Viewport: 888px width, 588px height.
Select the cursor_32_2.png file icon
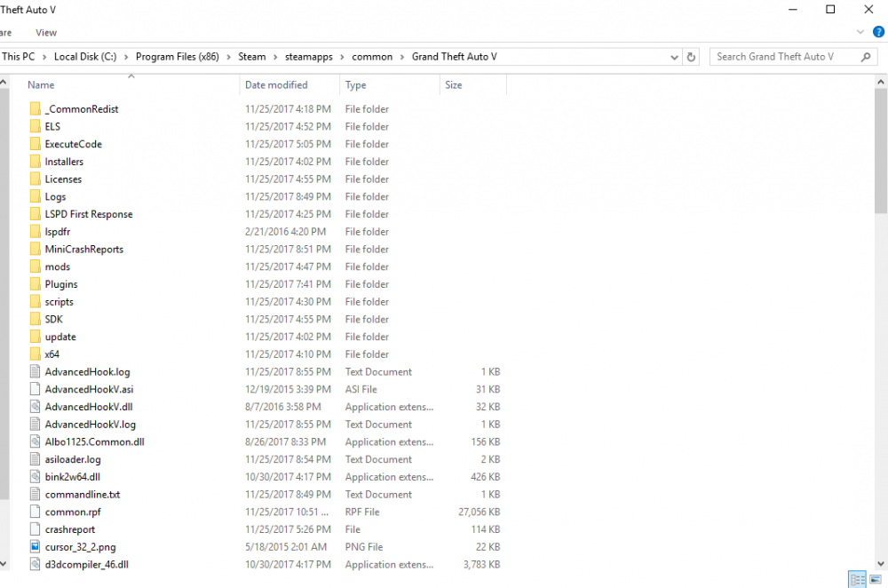click(36, 547)
